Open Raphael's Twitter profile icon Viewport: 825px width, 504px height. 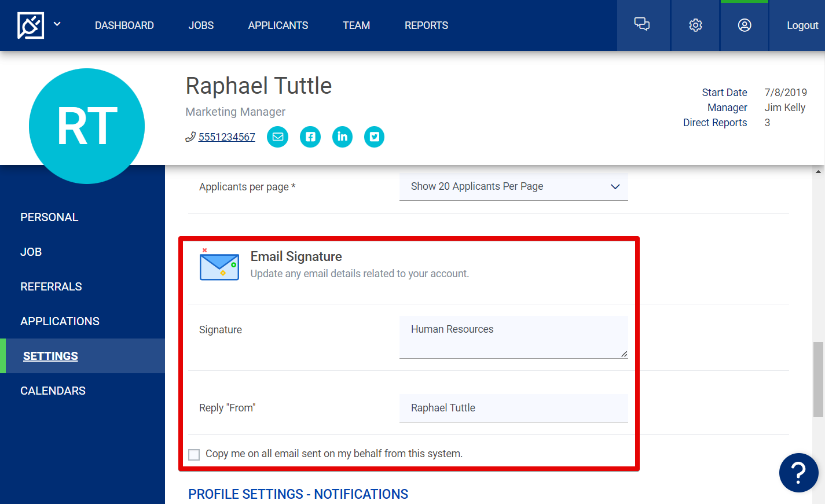(374, 137)
